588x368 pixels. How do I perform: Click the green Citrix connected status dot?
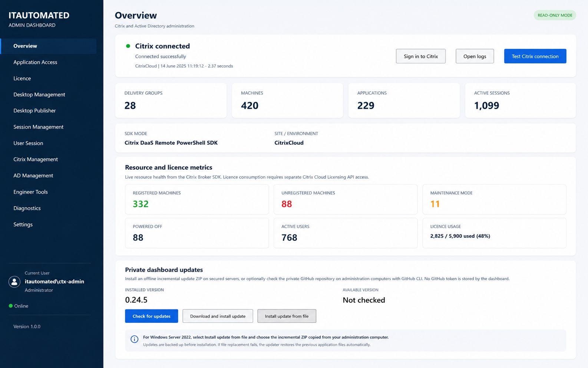tap(128, 46)
